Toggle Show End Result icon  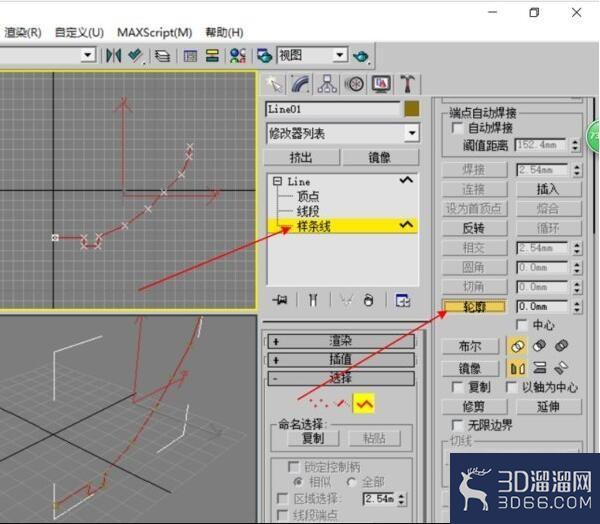tap(313, 300)
